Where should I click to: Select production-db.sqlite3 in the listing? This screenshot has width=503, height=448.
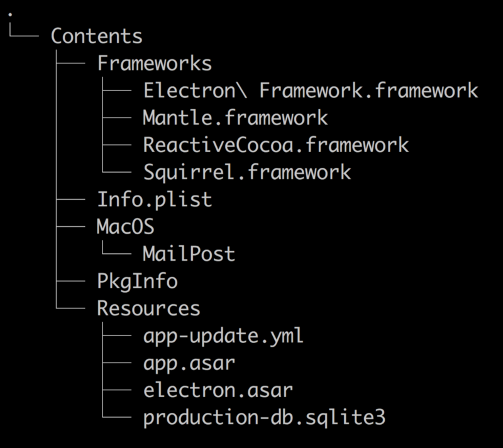coord(264,418)
